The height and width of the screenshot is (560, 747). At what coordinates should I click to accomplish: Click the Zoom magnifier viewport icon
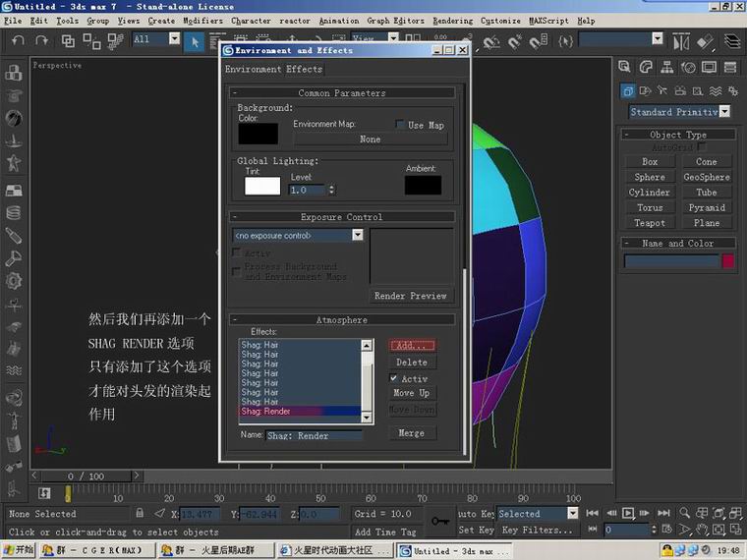coord(685,513)
